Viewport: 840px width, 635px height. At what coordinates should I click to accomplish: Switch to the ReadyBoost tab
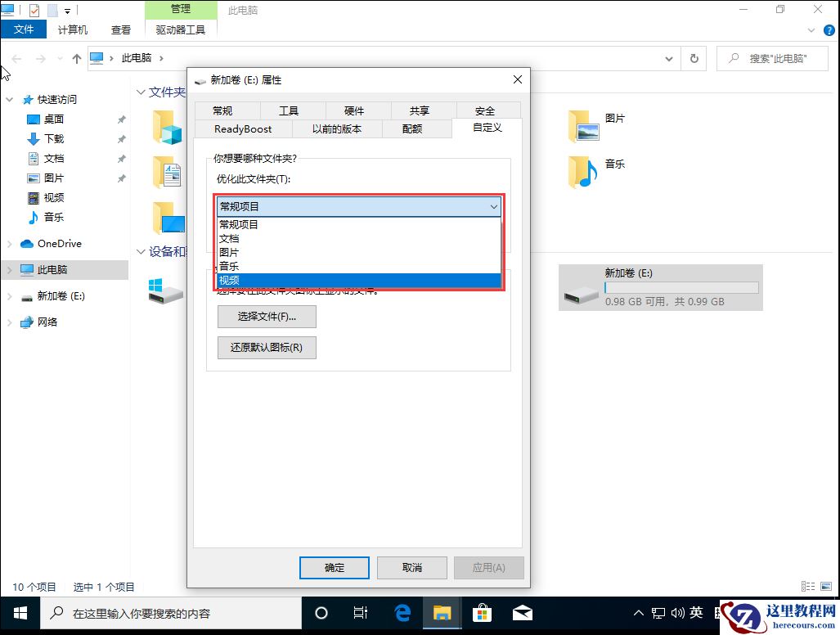click(x=243, y=128)
